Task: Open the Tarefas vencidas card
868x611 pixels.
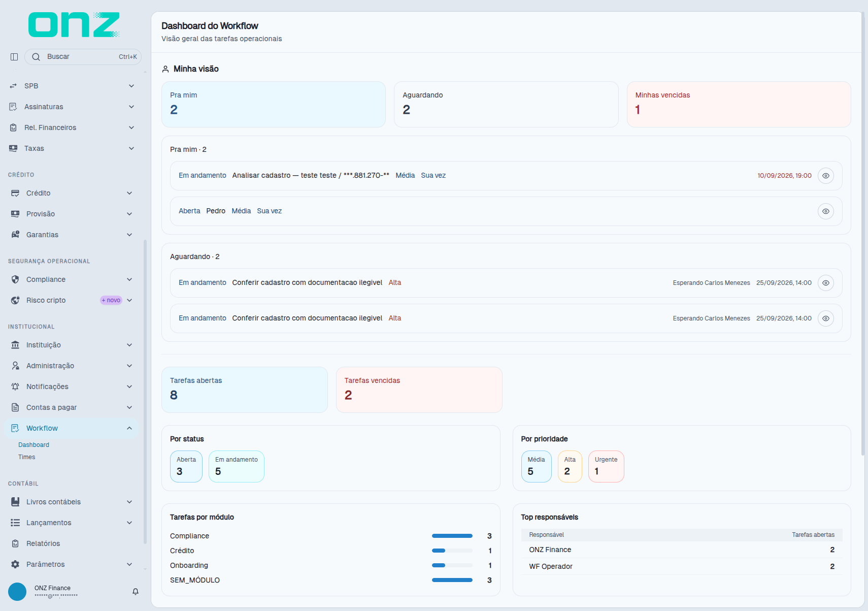Action: pos(419,390)
